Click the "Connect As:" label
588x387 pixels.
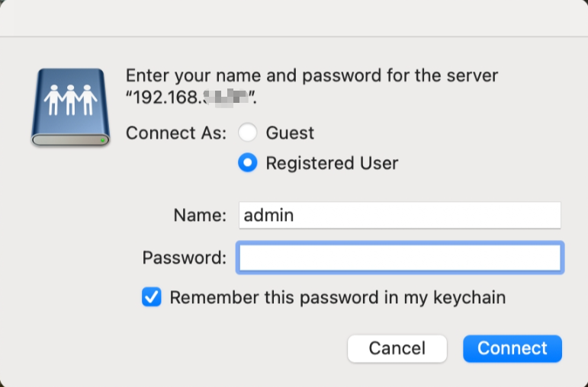pyautogui.click(x=176, y=133)
